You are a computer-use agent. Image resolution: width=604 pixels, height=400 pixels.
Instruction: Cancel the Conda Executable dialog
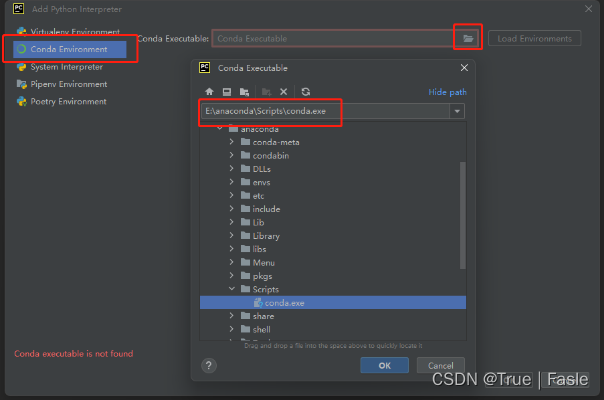pos(441,365)
